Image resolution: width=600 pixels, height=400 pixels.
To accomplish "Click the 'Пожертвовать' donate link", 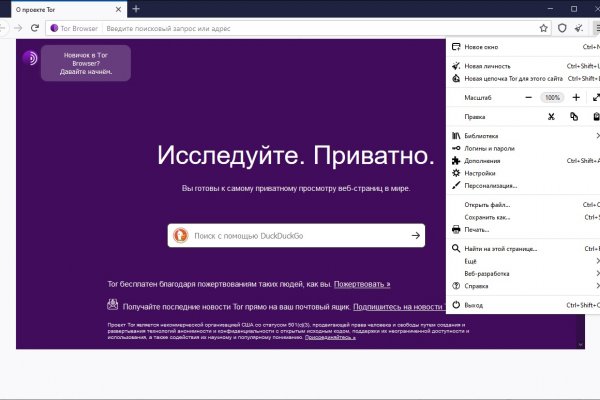I will coord(362,284).
